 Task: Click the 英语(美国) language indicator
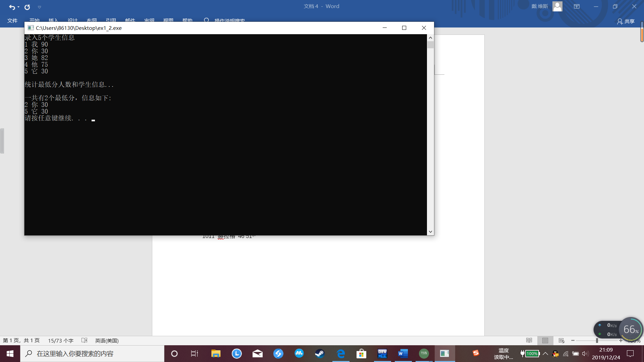(107, 341)
